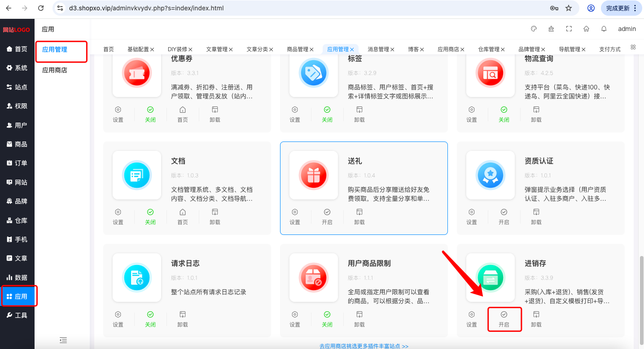Close the 仓库管理 tab
The height and width of the screenshot is (349, 644).
503,49
